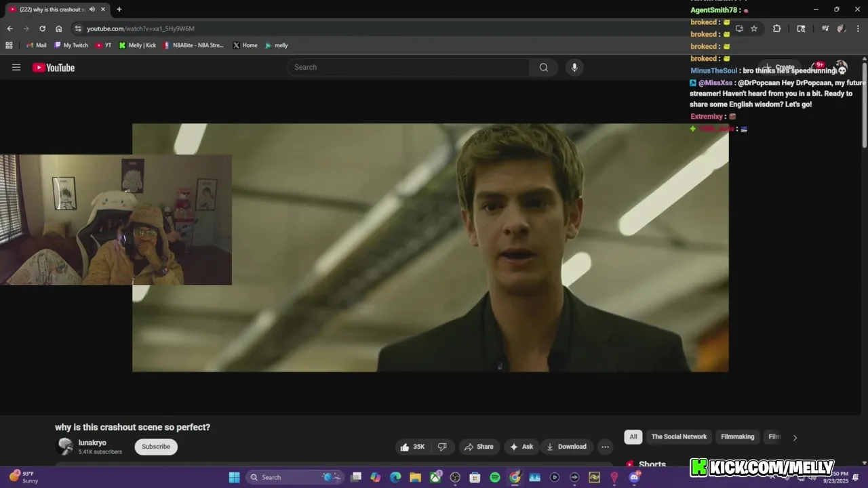
Task: Click the YouTube search magnifier button
Action: coord(544,67)
